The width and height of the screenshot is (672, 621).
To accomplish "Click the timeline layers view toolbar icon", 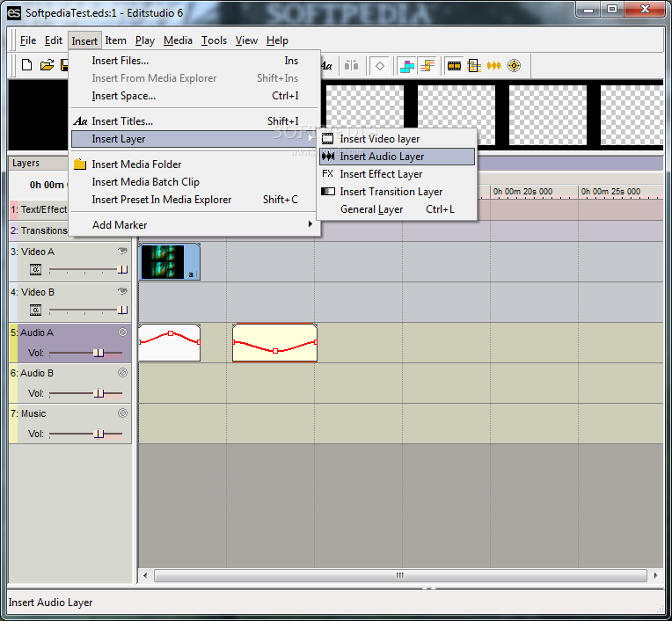I will point(474,66).
